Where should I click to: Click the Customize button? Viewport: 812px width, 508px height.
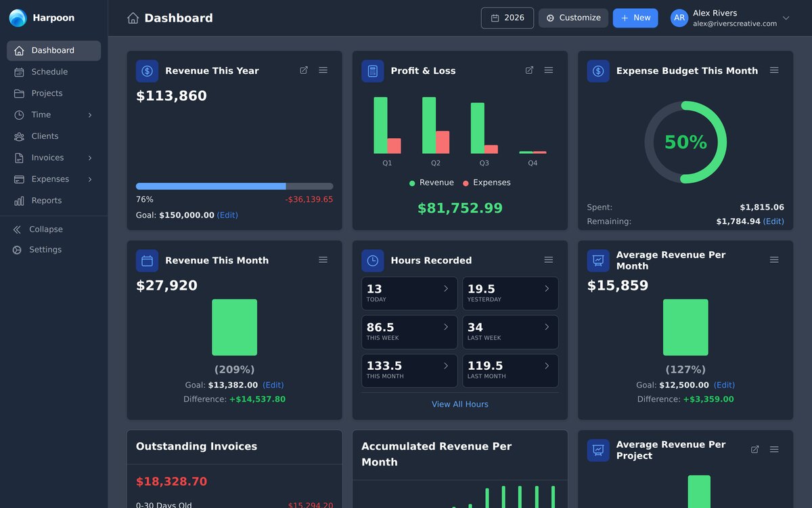pos(573,18)
